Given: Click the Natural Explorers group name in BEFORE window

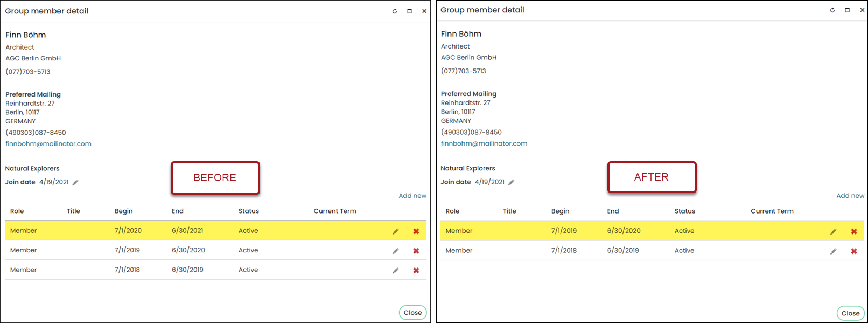Looking at the screenshot, I should click(32, 169).
